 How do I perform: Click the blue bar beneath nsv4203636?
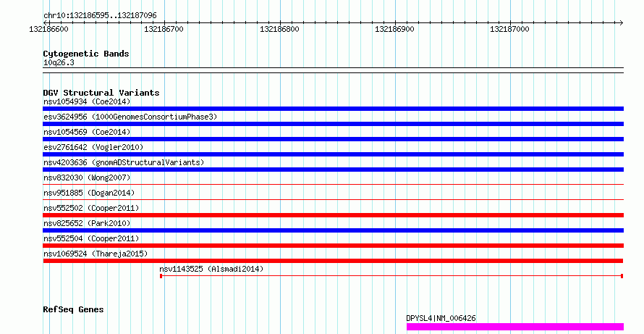[x=333, y=170]
